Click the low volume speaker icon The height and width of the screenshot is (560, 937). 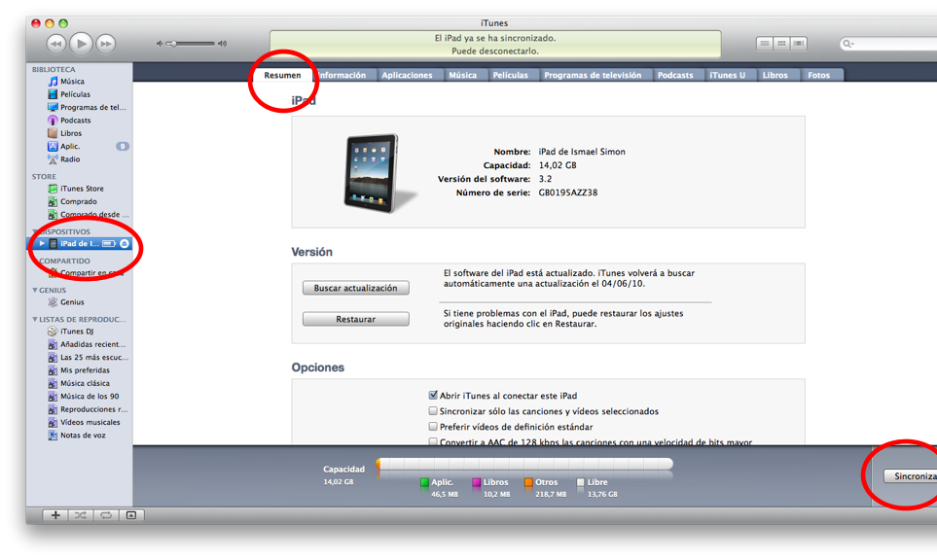point(160,44)
